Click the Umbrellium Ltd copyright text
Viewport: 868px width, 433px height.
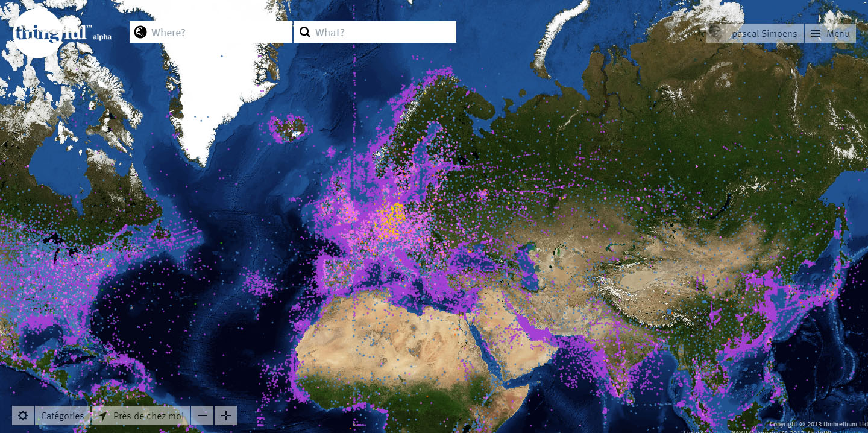[x=818, y=424]
